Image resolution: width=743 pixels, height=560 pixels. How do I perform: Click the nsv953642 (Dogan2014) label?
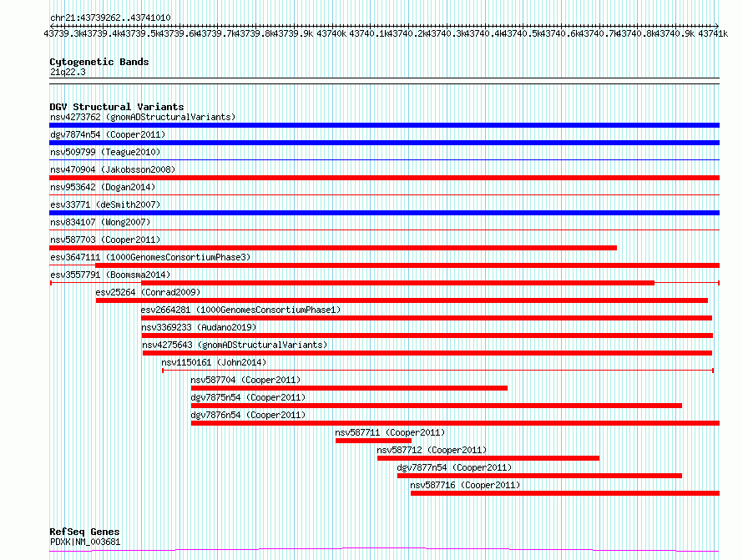[x=103, y=187]
